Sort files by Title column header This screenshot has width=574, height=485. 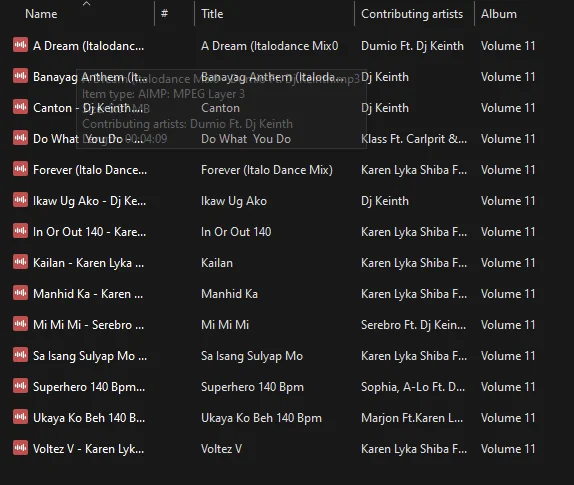(212, 14)
